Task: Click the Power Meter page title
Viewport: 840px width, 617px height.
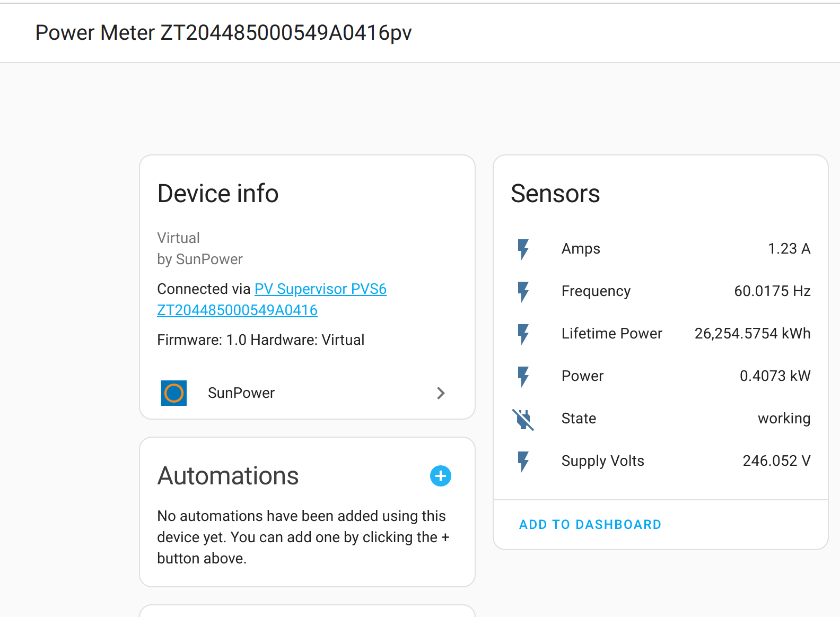Action: [223, 33]
